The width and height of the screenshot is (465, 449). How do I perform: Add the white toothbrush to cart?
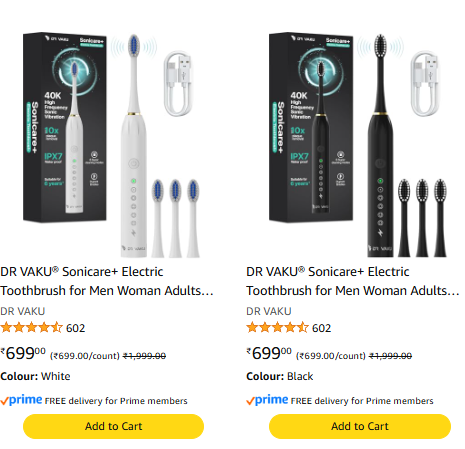113,426
